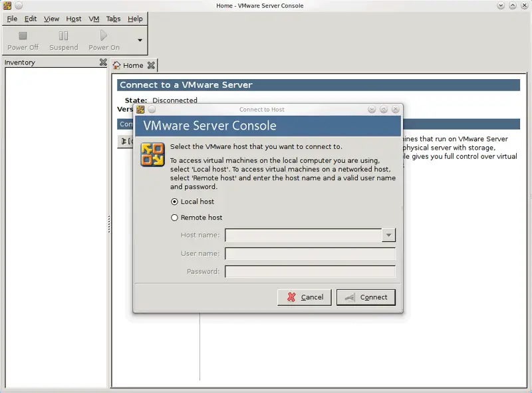Open main window menu icon in title bar
Image resolution: width=532 pixels, height=393 pixels.
[7, 5]
